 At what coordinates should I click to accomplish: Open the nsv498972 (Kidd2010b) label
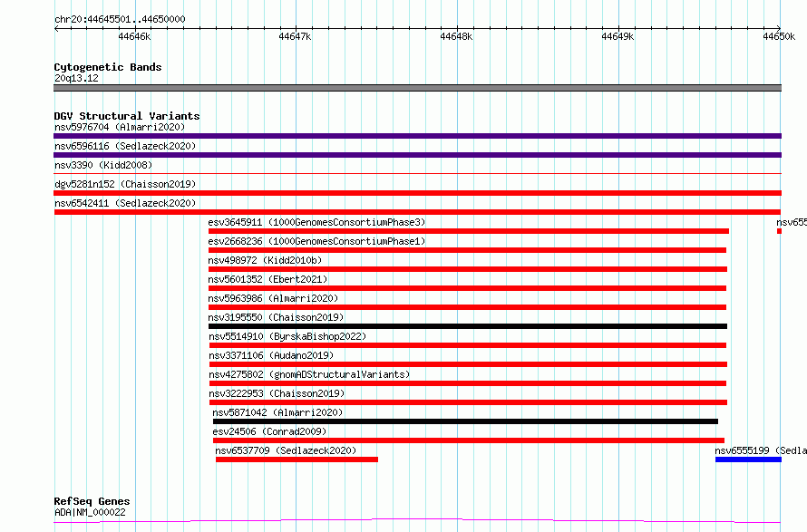265,260
